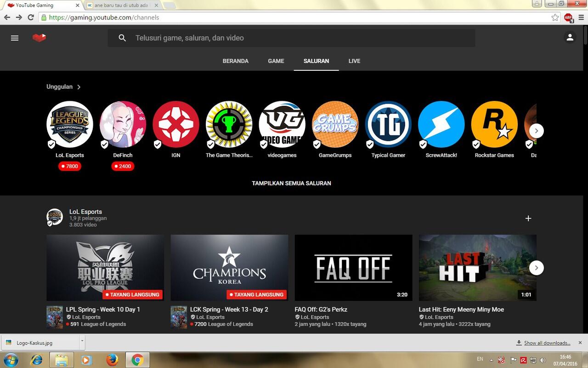Click the EN language indicator in taskbar

(480, 359)
